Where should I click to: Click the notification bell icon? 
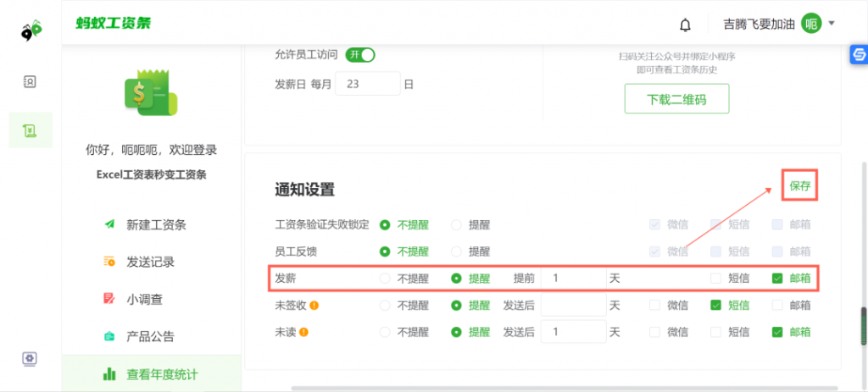(685, 25)
